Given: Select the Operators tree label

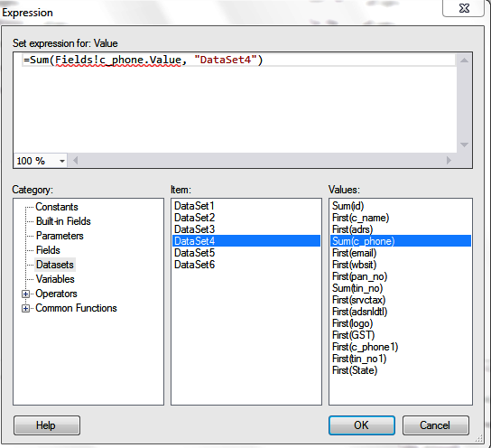Looking at the screenshot, I should 56,294.
